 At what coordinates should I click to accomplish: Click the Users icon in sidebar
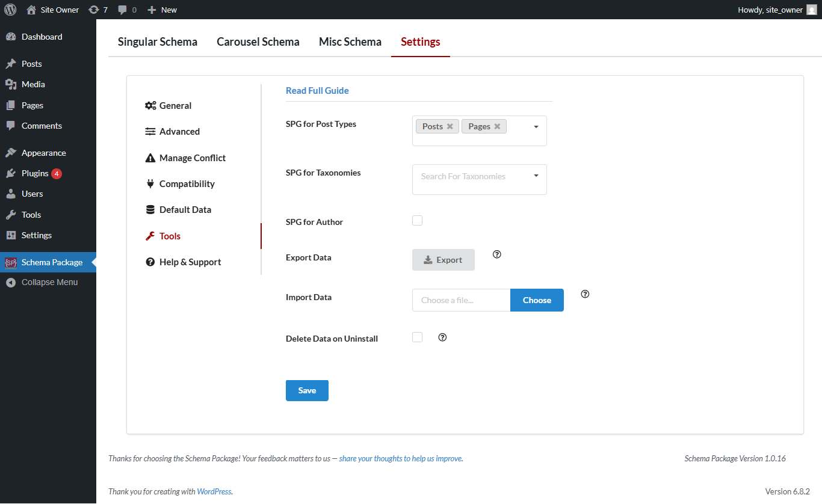11,194
